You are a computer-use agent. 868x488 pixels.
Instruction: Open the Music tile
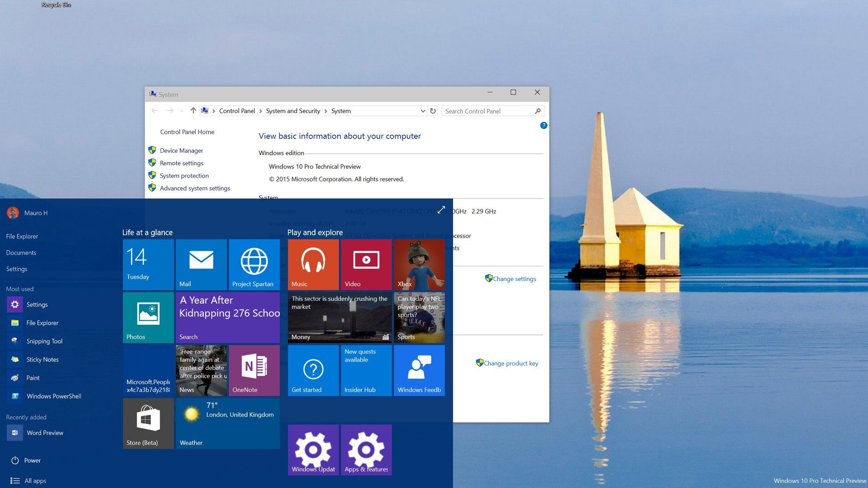[313, 264]
